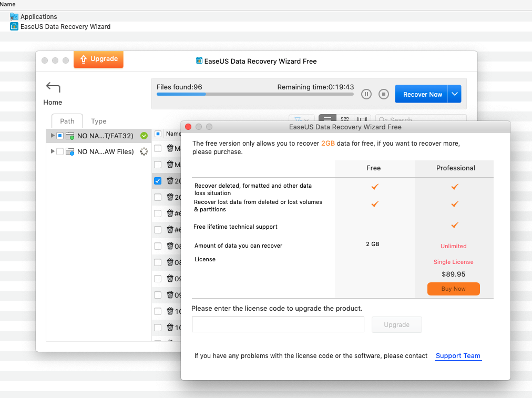Click the 'Remaining time:0:19:43' text
This screenshot has height=398, width=532.
pyautogui.click(x=315, y=87)
